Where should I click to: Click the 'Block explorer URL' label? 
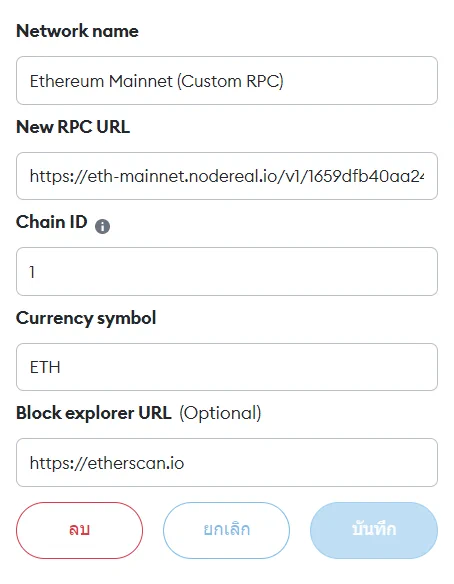[x=93, y=413]
